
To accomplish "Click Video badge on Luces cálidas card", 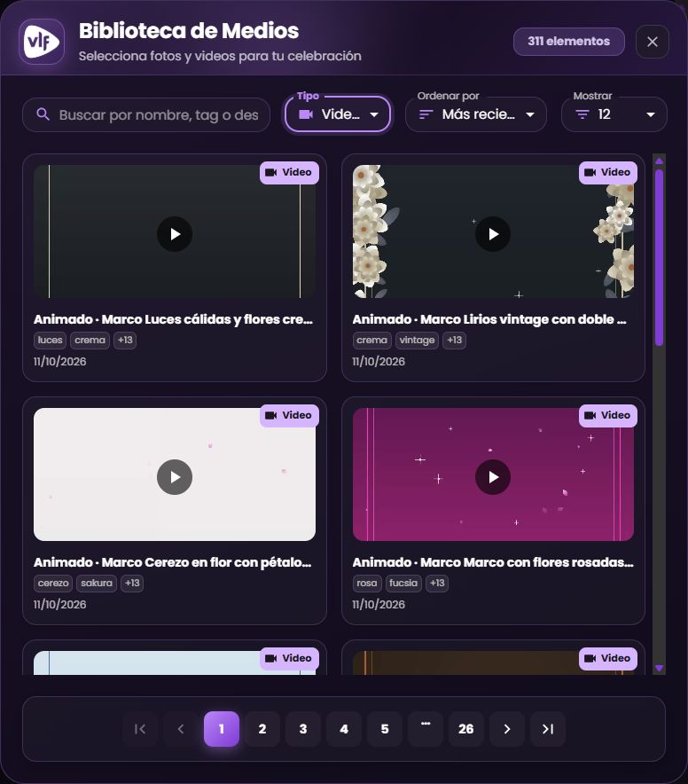I will click(x=289, y=173).
